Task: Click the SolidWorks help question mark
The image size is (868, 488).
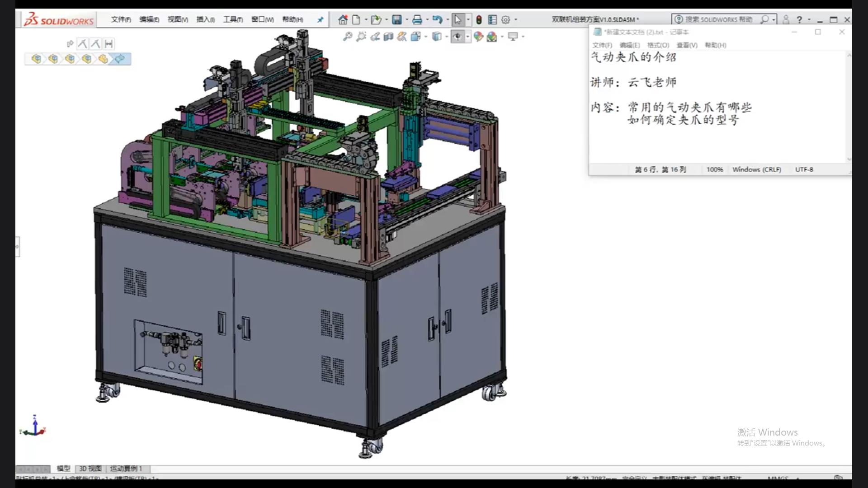Action: point(799,19)
